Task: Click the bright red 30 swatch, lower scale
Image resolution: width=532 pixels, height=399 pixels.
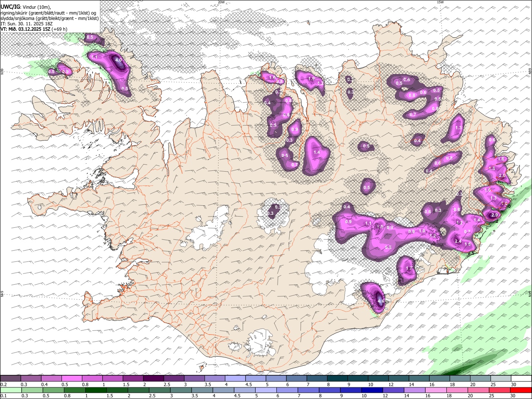Action: [521, 390]
